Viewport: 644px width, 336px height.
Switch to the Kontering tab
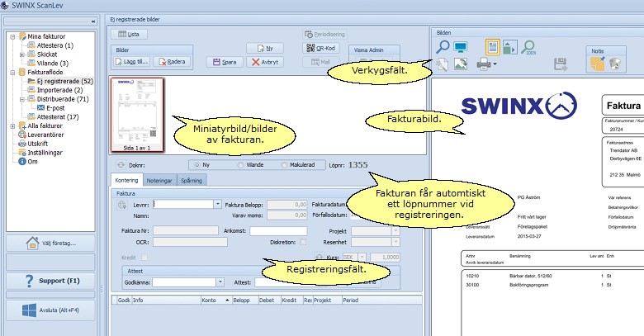click(126, 180)
